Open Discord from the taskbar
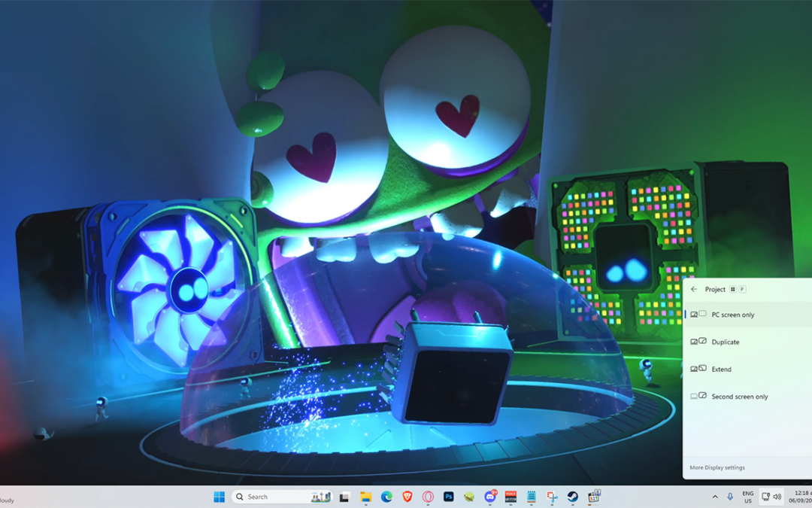Image resolution: width=812 pixels, height=508 pixels. click(490, 497)
